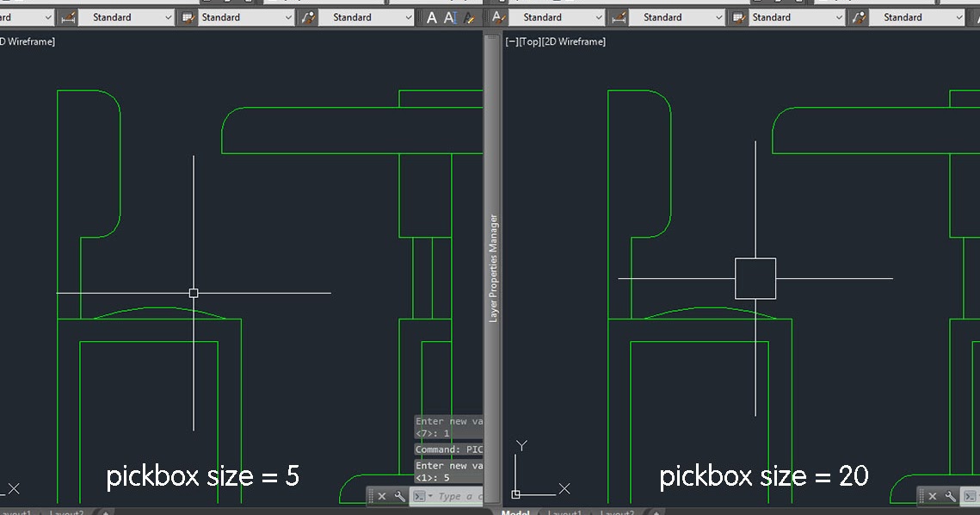The height and width of the screenshot is (515, 980).
Task: Open the Multileader Style icon
Action: point(306,17)
